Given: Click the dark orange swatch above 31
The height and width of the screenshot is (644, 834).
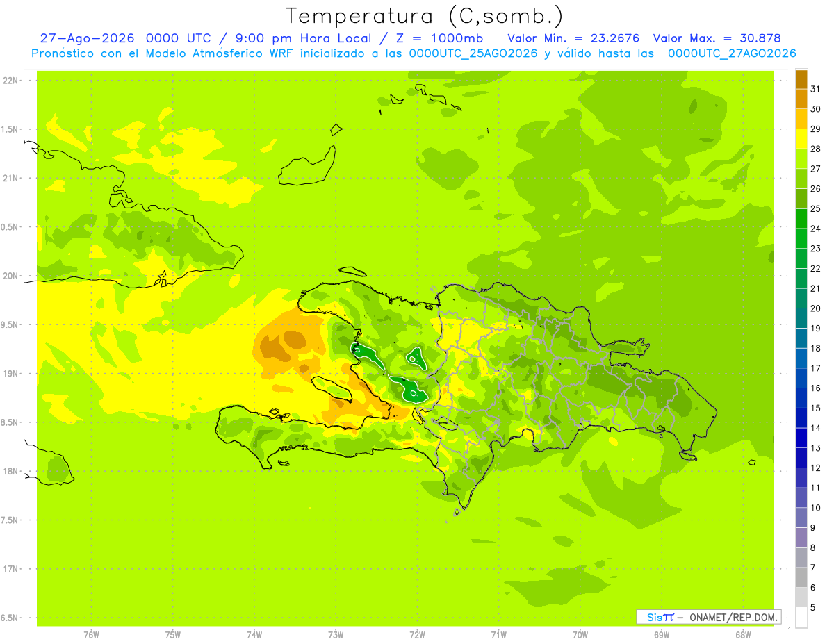Looking at the screenshot, I should [x=801, y=79].
